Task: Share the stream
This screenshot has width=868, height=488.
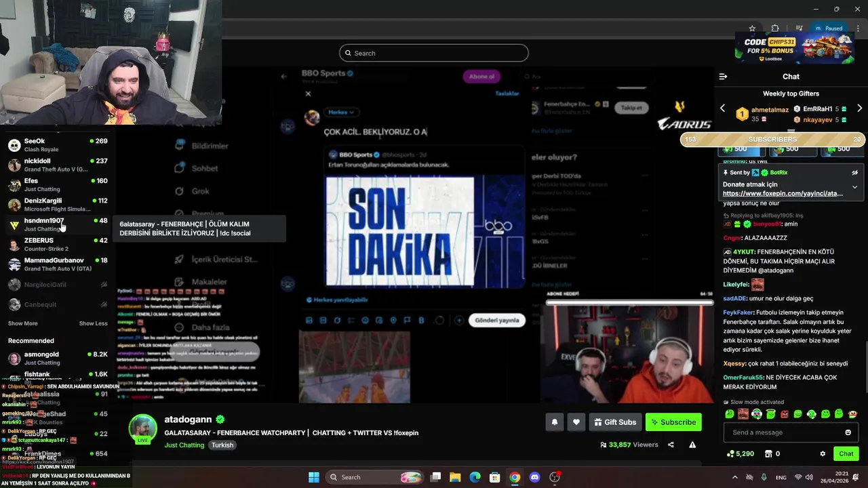Action: pyautogui.click(x=671, y=445)
